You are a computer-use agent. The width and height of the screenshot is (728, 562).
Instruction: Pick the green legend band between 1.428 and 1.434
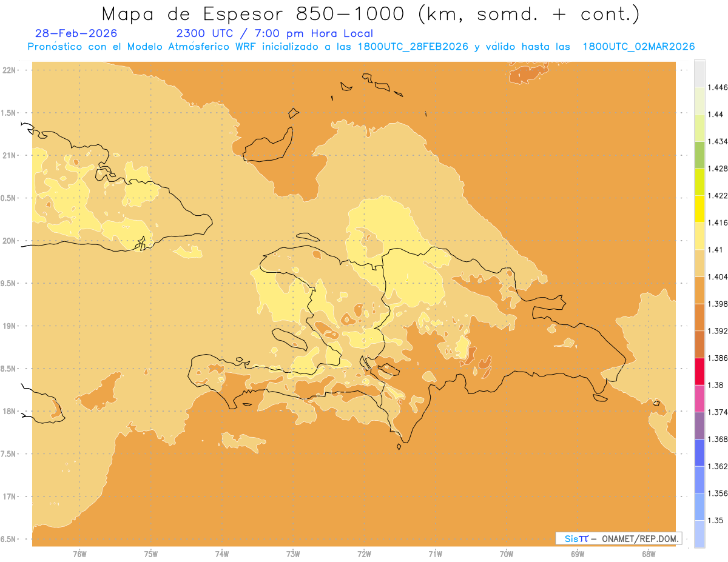(x=699, y=155)
